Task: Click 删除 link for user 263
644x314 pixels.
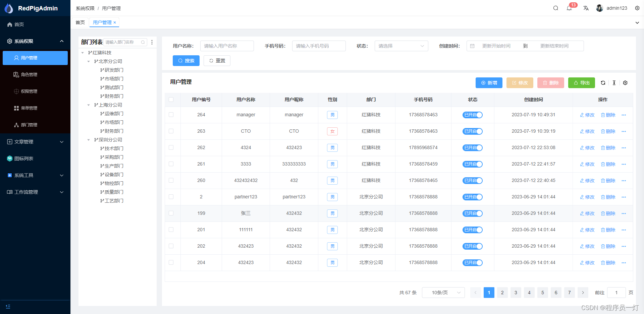Action: click(608, 131)
